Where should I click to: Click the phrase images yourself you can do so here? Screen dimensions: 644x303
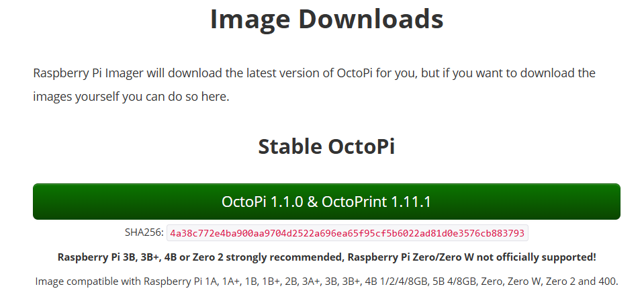click(131, 97)
